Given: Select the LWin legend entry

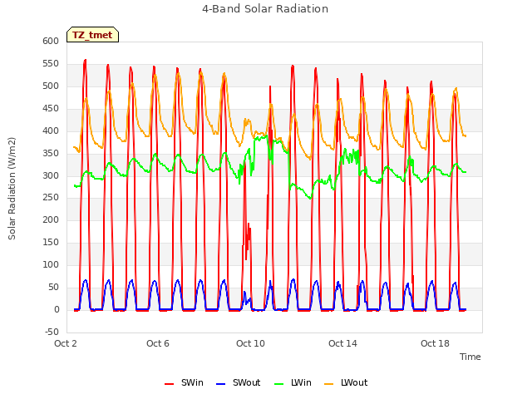Looking at the screenshot, I should coord(293,382).
